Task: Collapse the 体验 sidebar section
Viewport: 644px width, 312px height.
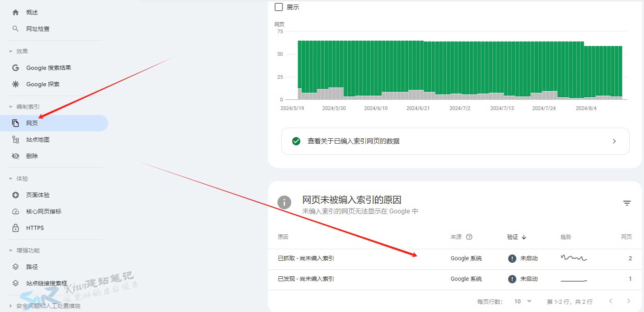Action: [x=11, y=179]
